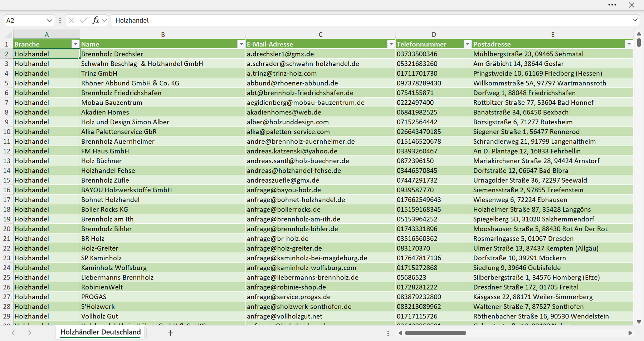Click the vertical scrollbar down arrow
The width and height of the screenshot is (644, 341).
point(639,322)
